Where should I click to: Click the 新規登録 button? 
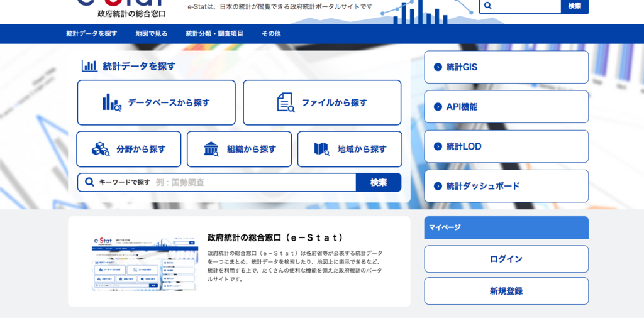(x=506, y=291)
